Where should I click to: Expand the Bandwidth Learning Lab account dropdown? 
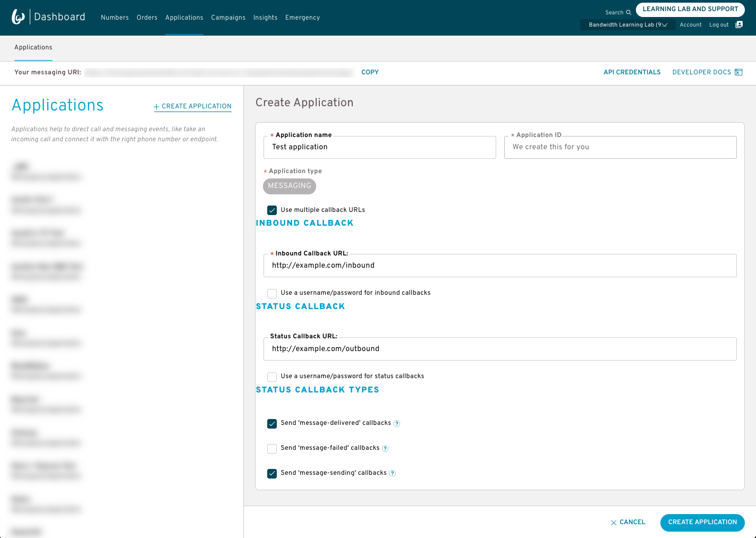click(628, 24)
